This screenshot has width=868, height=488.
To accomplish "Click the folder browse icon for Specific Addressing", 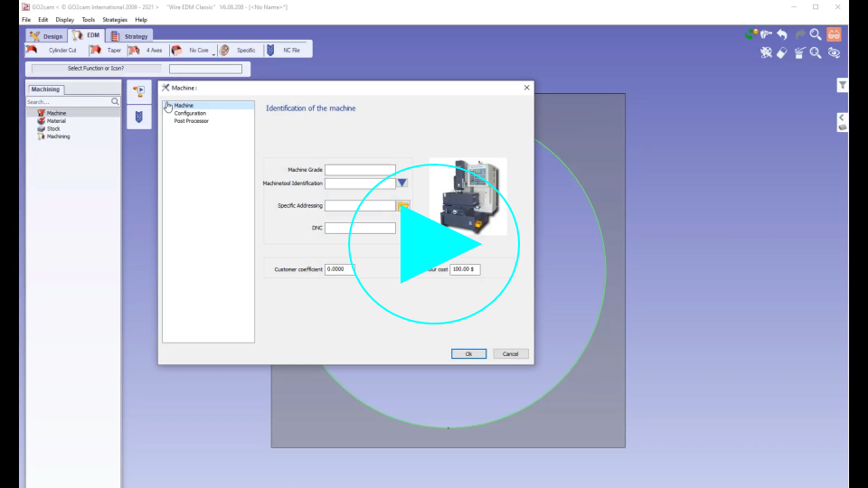I will pos(403,206).
